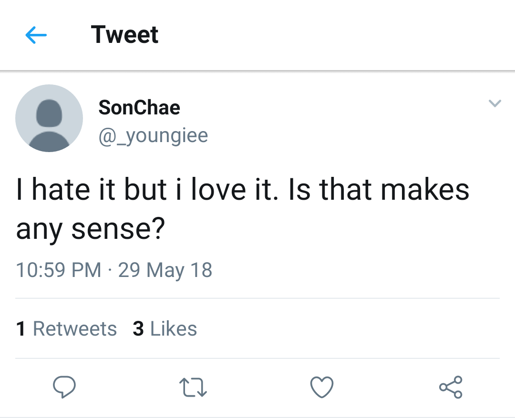View the list of 3 Likes

165,329
